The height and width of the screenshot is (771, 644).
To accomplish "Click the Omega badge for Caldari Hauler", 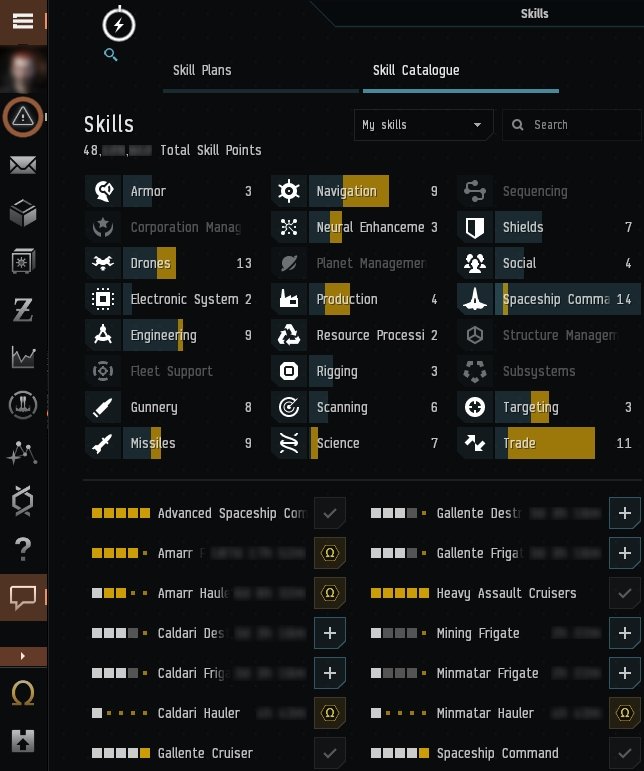I will coord(329,713).
